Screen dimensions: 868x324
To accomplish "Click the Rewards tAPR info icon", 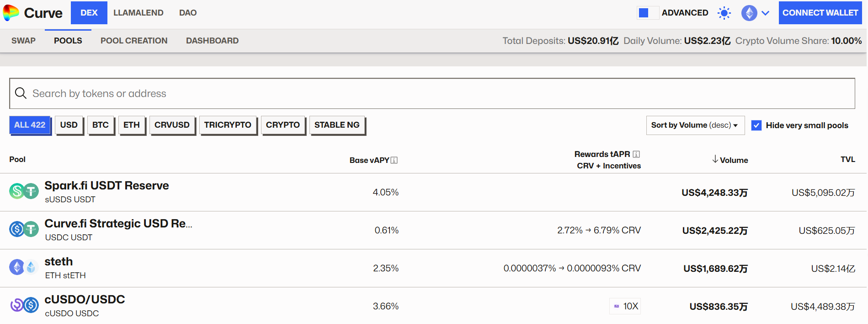I will pyautogui.click(x=636, y=154).
